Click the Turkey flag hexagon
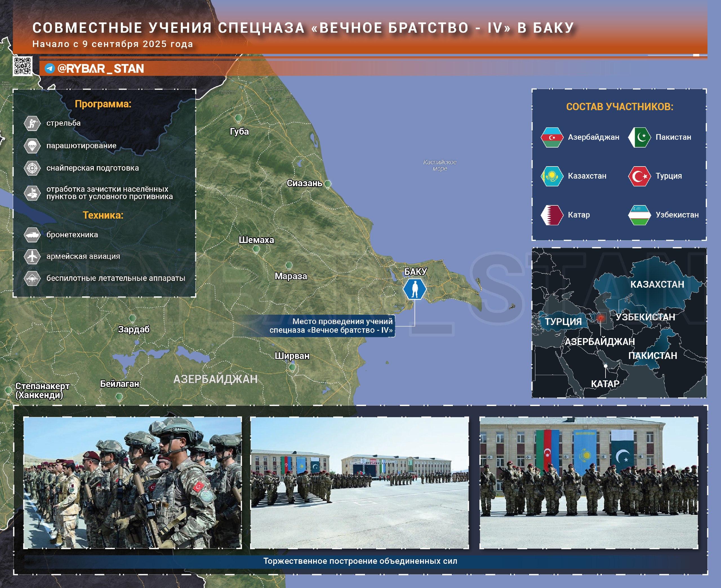Image resolution: width=721 pixels, height=588 pixels. point(639,176)
